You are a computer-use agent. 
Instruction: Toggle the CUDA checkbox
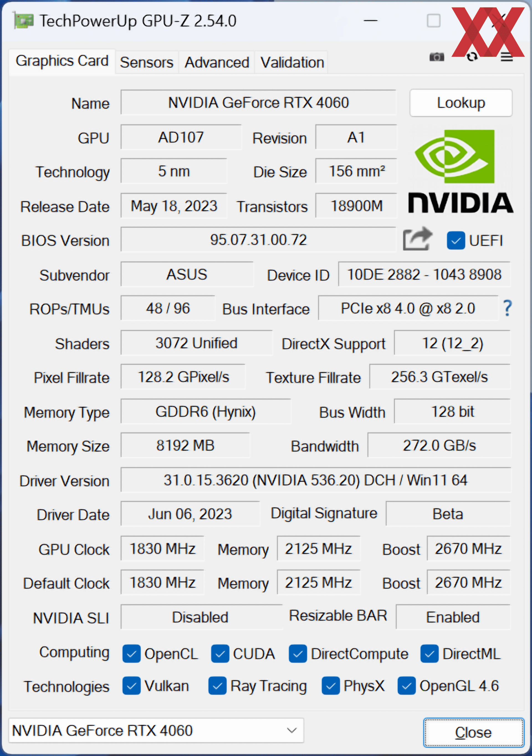[220, 653]
